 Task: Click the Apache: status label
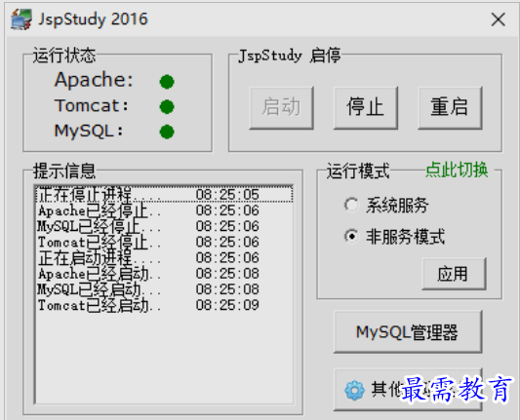point(94,80)
